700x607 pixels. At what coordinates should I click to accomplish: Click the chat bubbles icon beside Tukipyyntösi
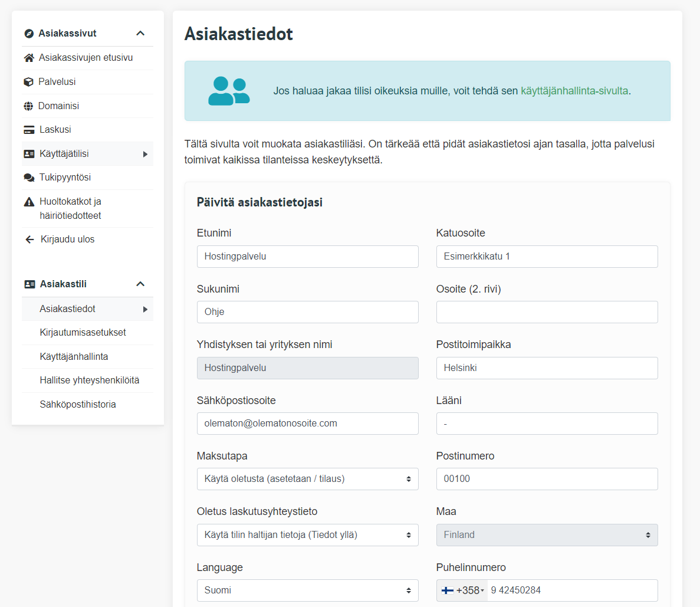(x=29, y=178)
